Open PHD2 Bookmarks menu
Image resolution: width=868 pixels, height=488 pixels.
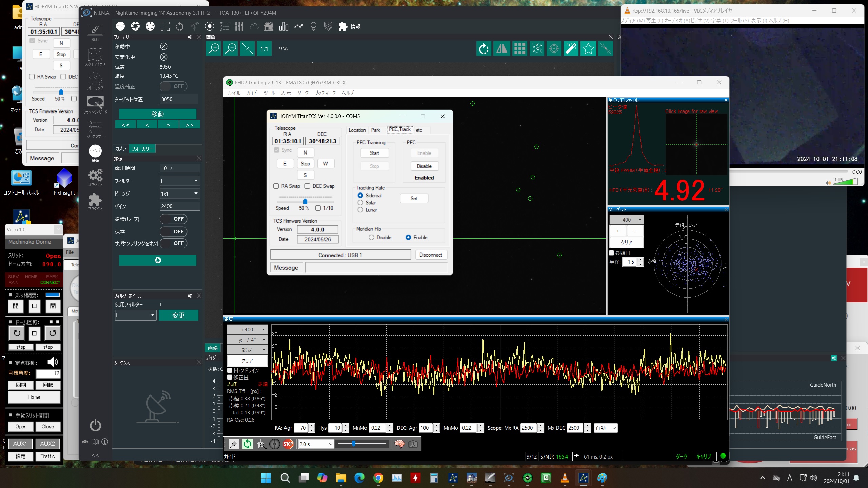pyautogui.click(x=325, y=93)
